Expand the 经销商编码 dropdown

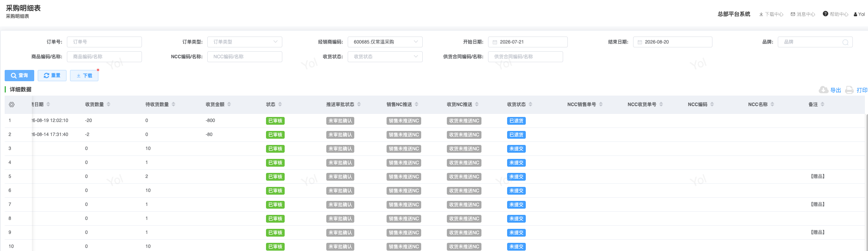[x=385, y=42]
